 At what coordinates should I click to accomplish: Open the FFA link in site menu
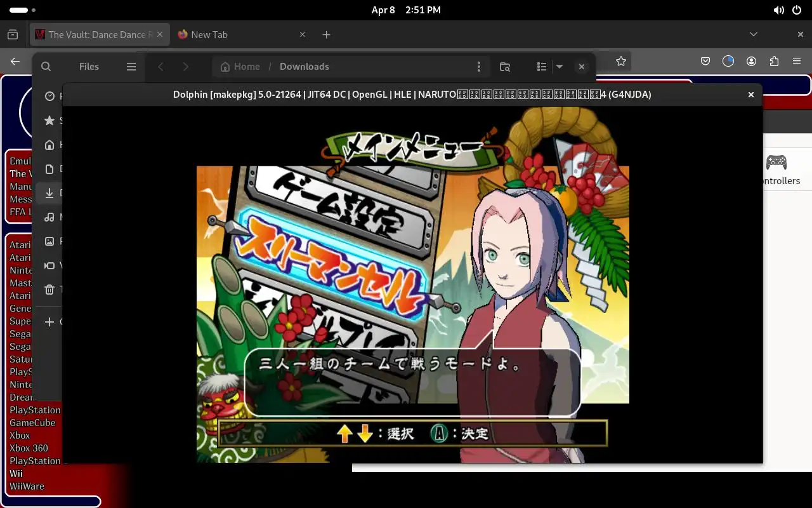tap(19, 212)
